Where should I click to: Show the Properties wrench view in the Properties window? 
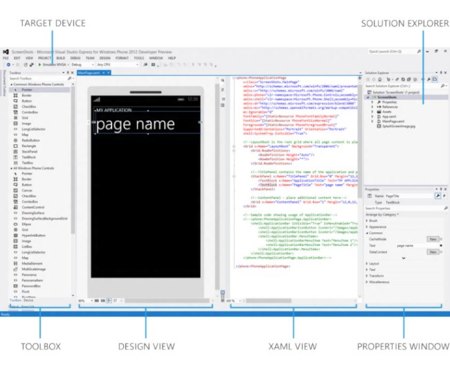(x=438, y=196)
